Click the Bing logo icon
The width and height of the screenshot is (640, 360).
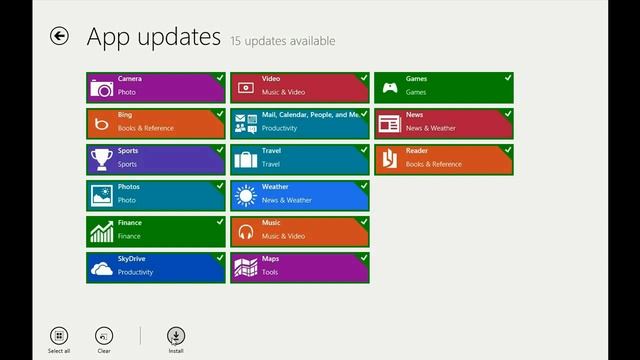pyautogui.click(x=102, y=124)
